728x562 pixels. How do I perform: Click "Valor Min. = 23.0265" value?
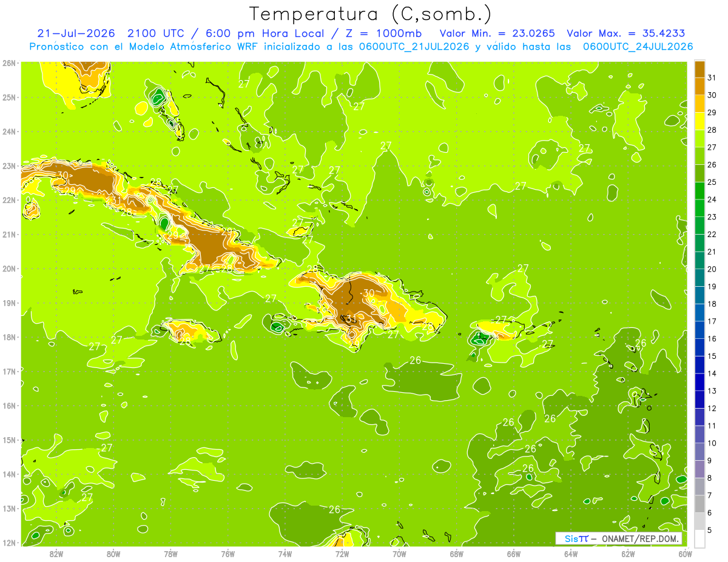(497, 33)
